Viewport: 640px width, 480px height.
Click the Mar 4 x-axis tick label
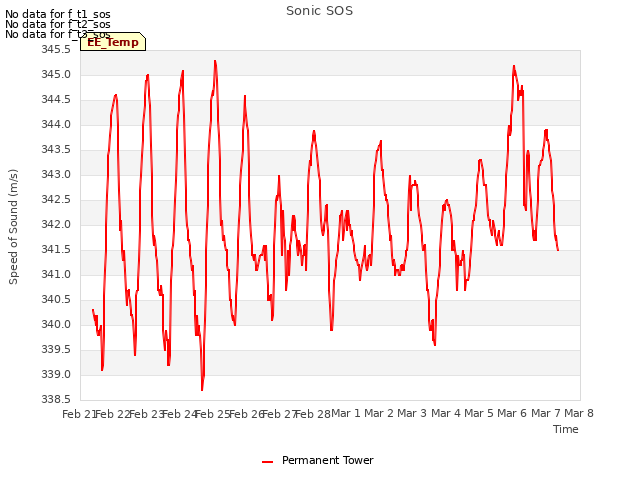pyautogui.click(x=446, y=413)
